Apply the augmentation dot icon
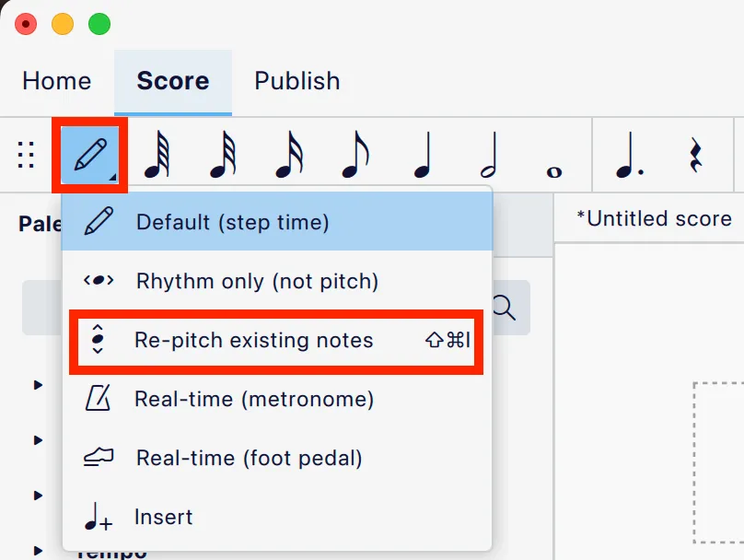Image resolution: width=744 pixels, height=560 pixels. [628, 155]
